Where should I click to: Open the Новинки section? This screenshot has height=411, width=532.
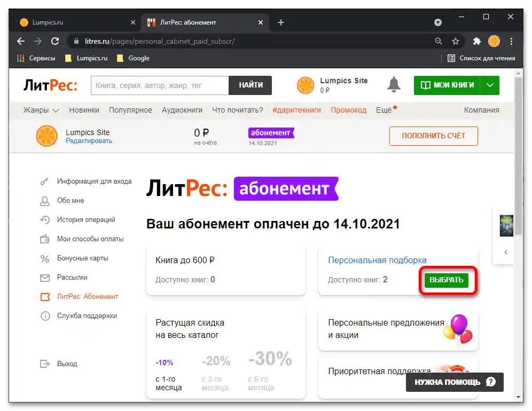point(84,110)
